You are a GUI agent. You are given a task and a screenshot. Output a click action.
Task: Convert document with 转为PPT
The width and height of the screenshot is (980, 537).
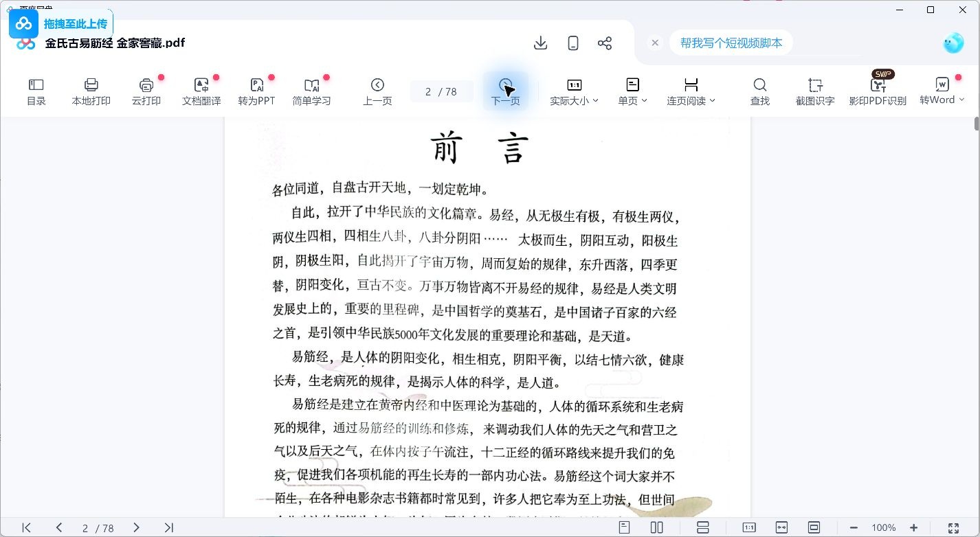point(256,92)
